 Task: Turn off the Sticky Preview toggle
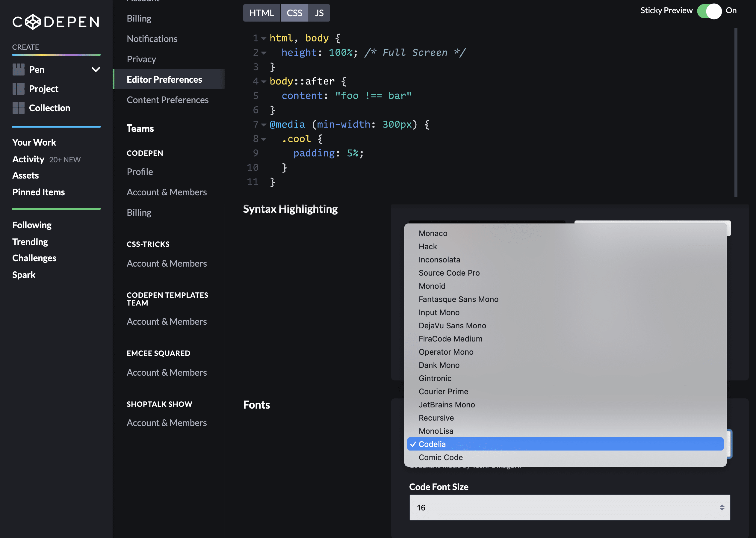point(709,11)
